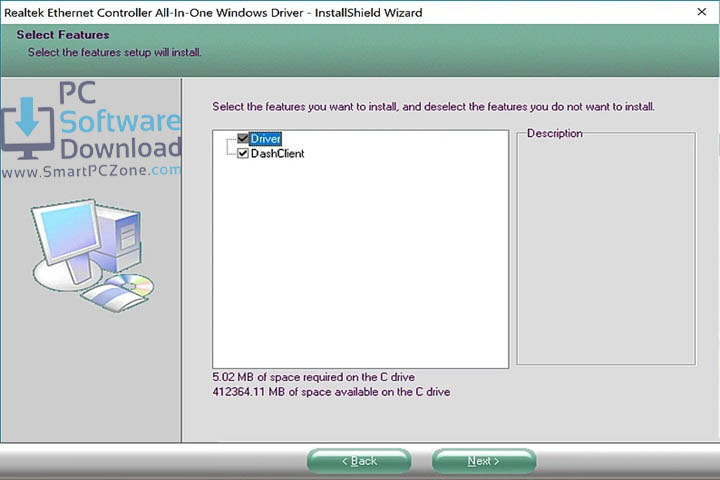
Task: Click the Description panel area
Action: point(606,249)
